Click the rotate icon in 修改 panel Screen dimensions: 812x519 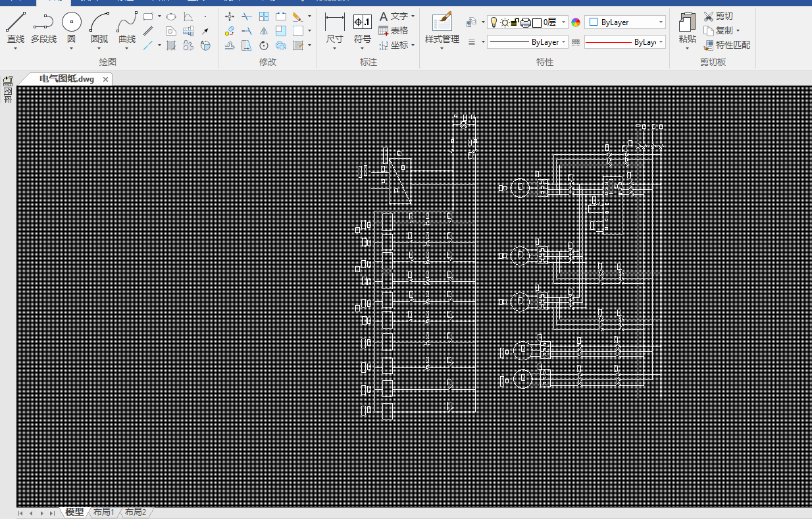(264, 45)
